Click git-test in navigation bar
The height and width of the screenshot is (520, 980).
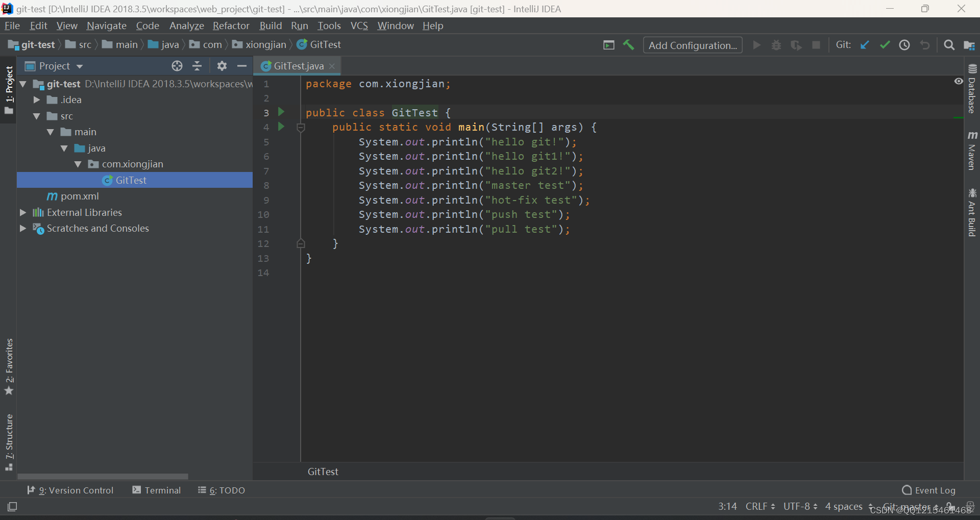tap(32, 44)
